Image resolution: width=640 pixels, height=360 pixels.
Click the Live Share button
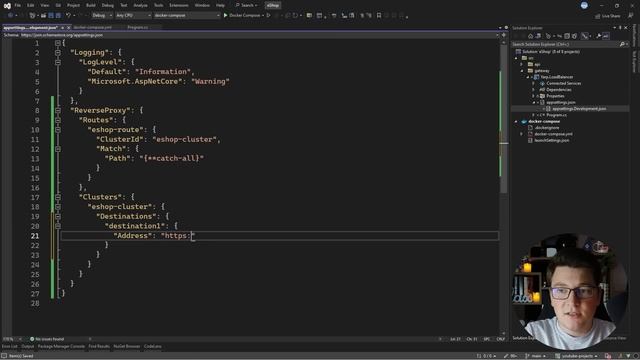pyautogui.click(x=608, y=16)
